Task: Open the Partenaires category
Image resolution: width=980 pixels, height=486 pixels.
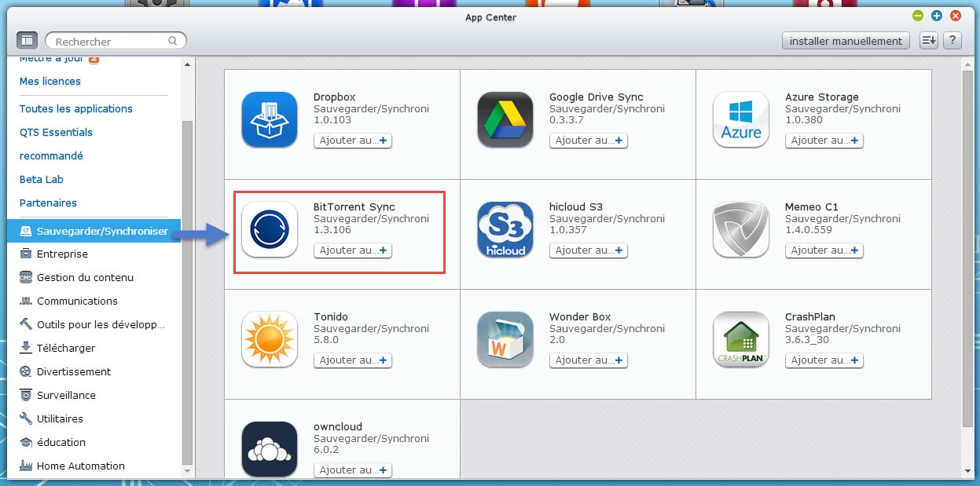Action: [x=48, y=203]
